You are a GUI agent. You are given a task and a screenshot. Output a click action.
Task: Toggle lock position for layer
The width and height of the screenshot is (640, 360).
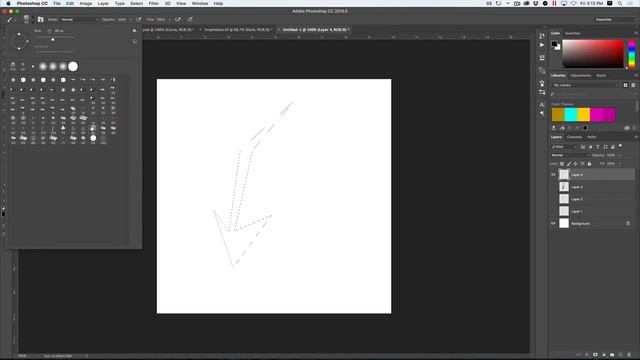[x=576, y=164]
